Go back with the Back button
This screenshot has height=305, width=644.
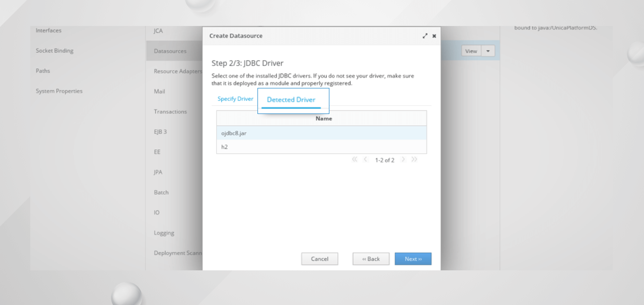click(371, 259)
